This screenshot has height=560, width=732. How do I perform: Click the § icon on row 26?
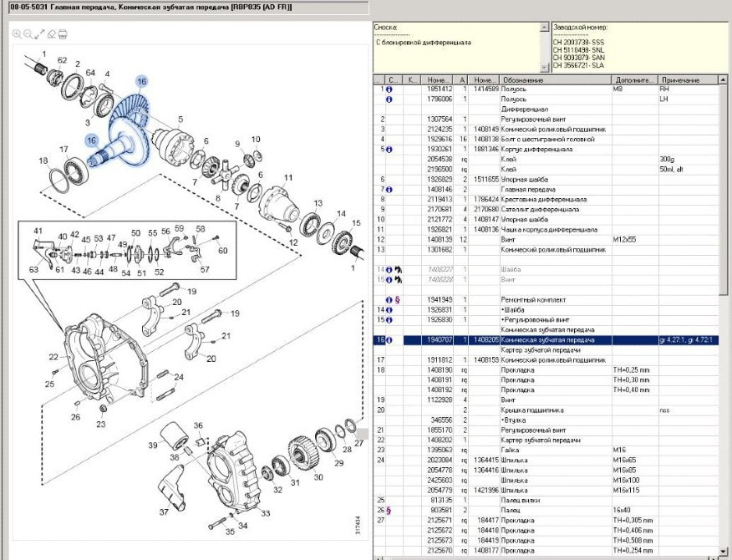pos(389,510)
